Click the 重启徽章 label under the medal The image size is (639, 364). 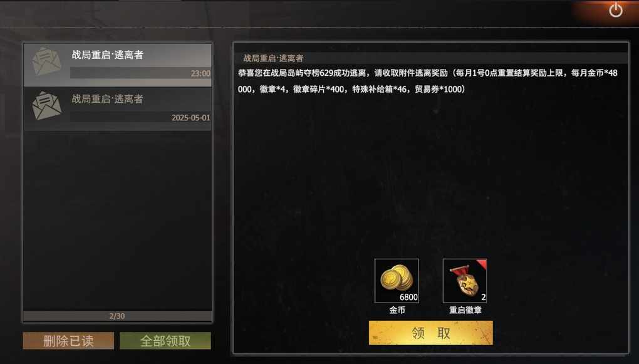tap(465, 310)
